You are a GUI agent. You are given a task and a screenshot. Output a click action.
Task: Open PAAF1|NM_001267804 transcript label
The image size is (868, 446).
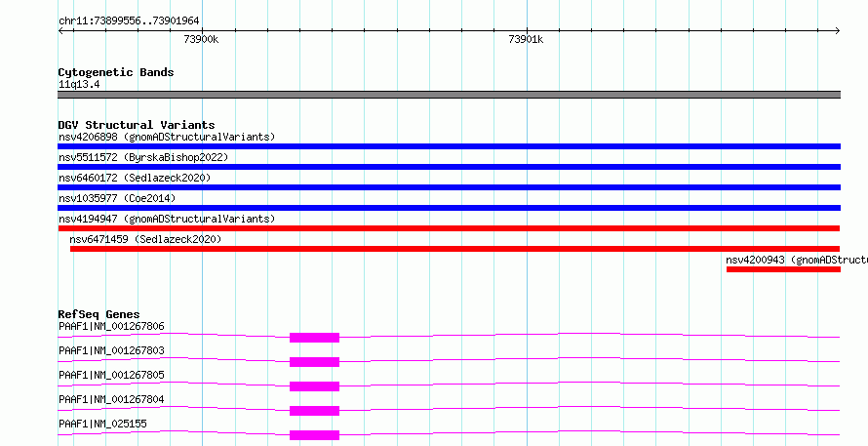coord(111,399)
